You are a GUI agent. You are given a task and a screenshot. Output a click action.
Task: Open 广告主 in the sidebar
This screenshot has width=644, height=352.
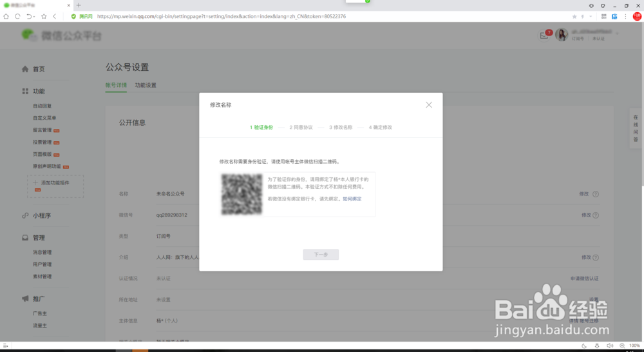click(x=40, y=313)
